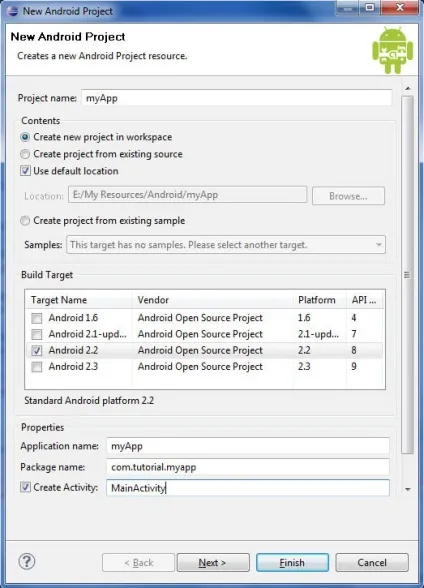This screenshot has height=588, width=424.
Task: Click the Platform column header
Action: pos(320,300)
